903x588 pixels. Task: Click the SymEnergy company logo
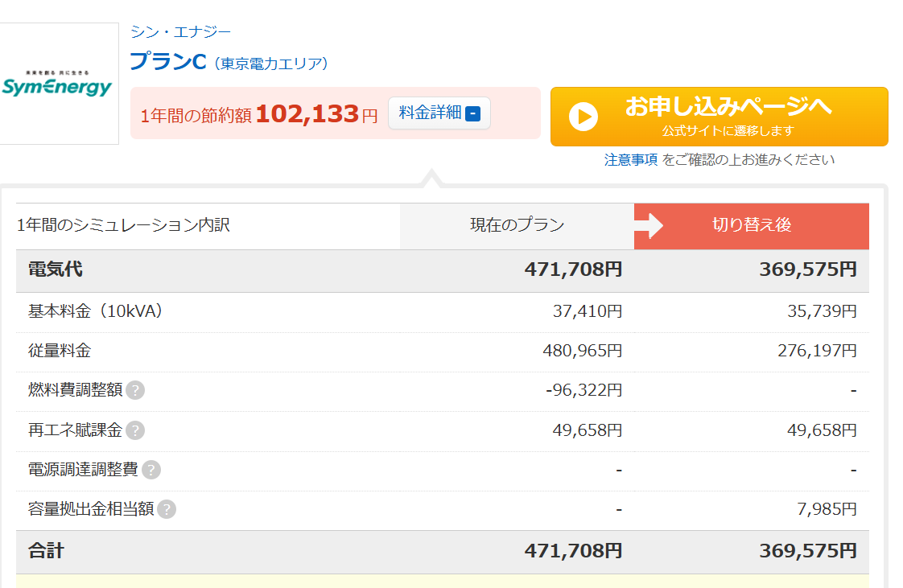click(59, 83)
